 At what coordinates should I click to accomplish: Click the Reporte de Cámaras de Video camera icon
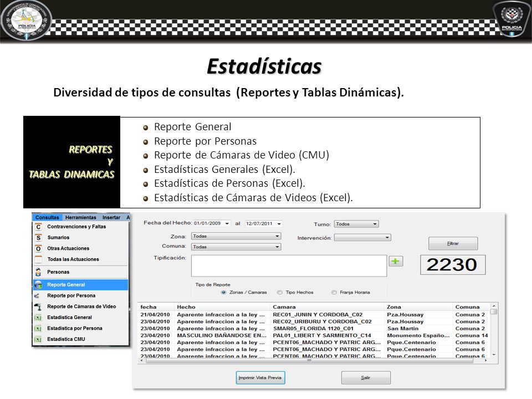[x=38, y=306]
